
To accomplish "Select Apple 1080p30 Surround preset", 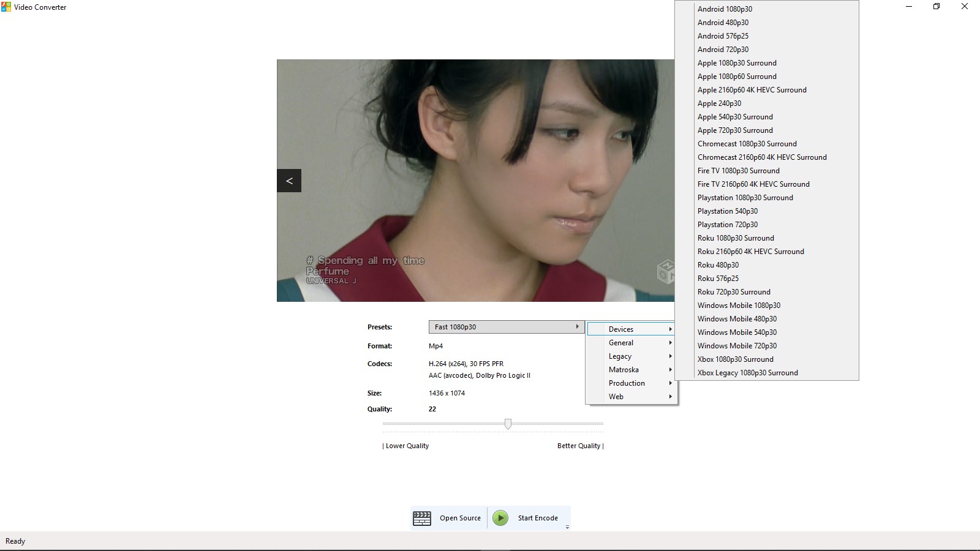I will (x=767, y=63).
